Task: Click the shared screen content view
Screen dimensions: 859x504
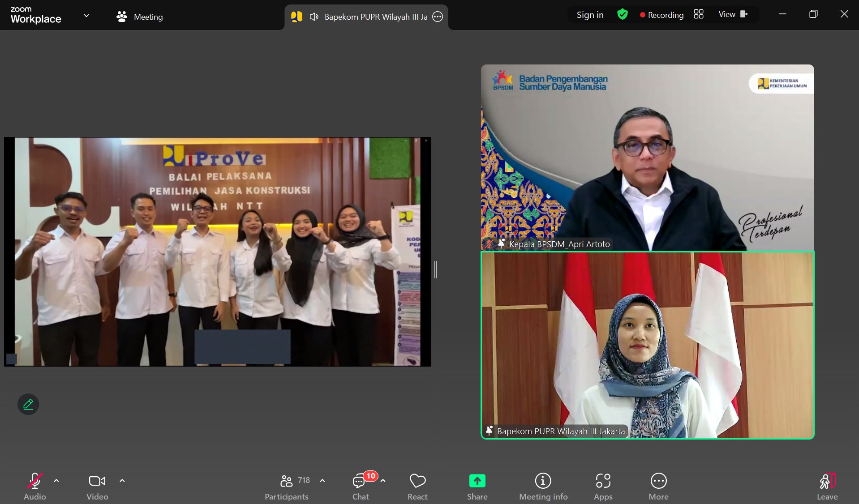Action: point(218,252)
